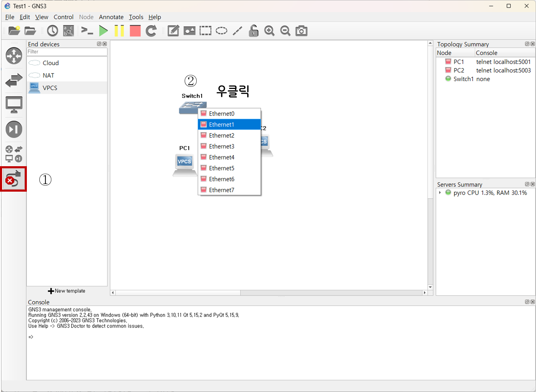The width and height of the screenshot is (536, 392).
Task: Close the End devices panel
Action: [105, 44]
